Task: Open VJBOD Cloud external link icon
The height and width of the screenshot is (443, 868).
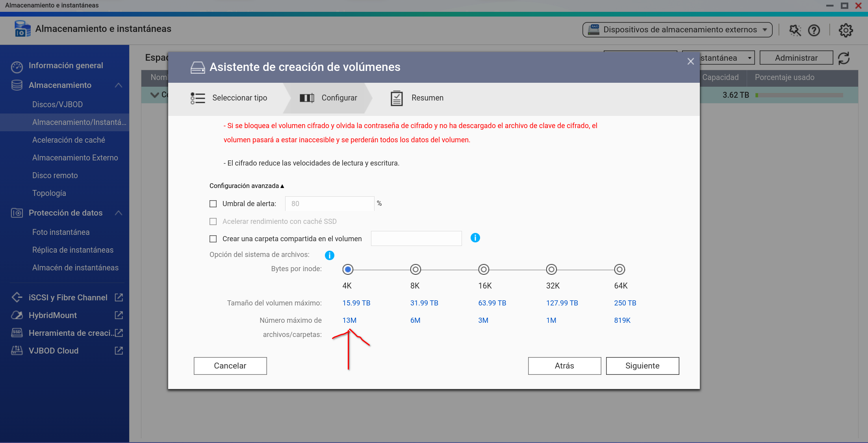Action: point(119,351)
